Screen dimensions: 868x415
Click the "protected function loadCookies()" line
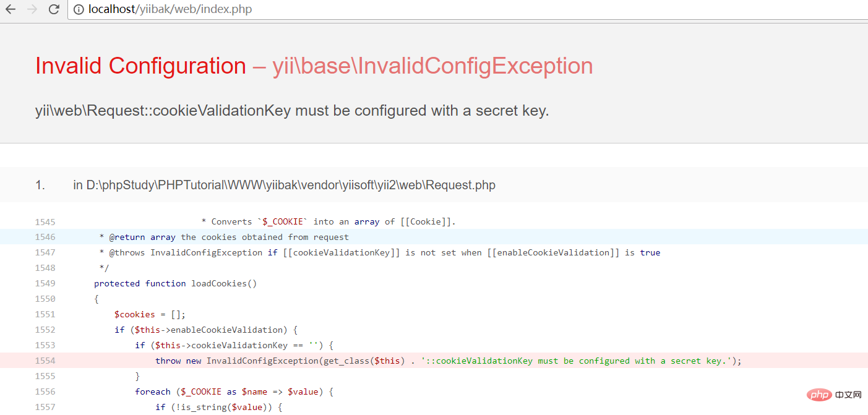point(175,283)
